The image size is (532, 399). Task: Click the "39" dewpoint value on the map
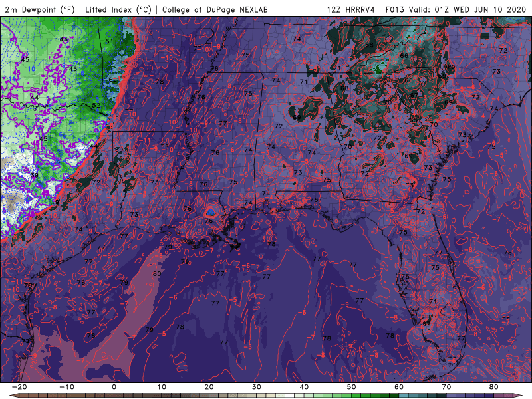(35, 175)
